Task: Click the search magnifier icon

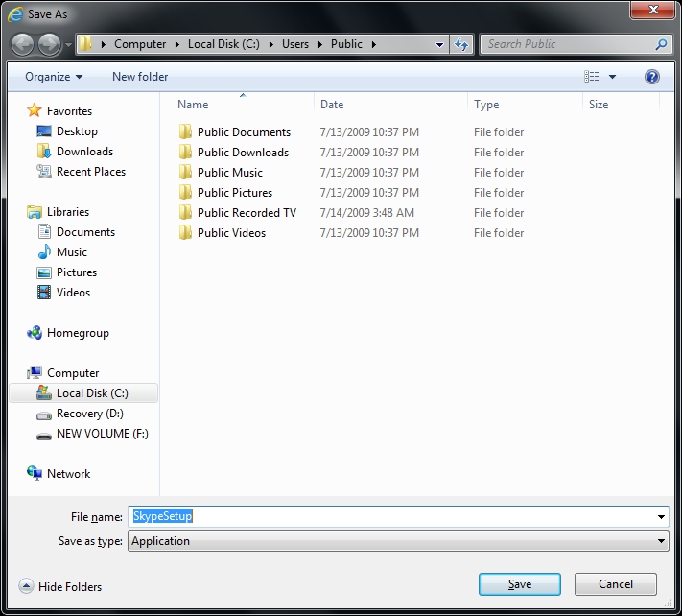Action: 661,44
